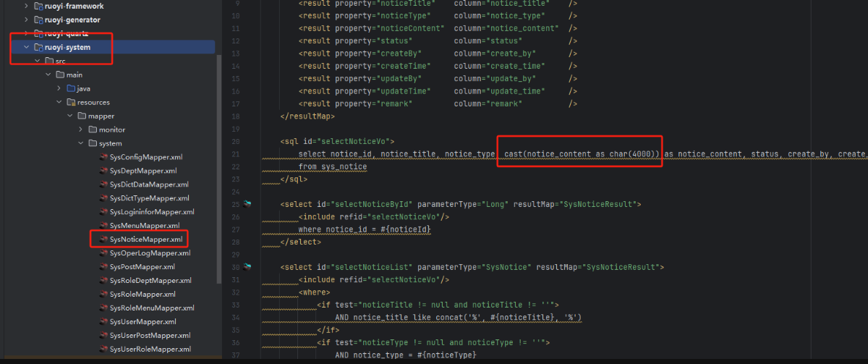Click result row for property createBy
The width and height of the screenshot is (868, 364).
(x=438, y=53)
